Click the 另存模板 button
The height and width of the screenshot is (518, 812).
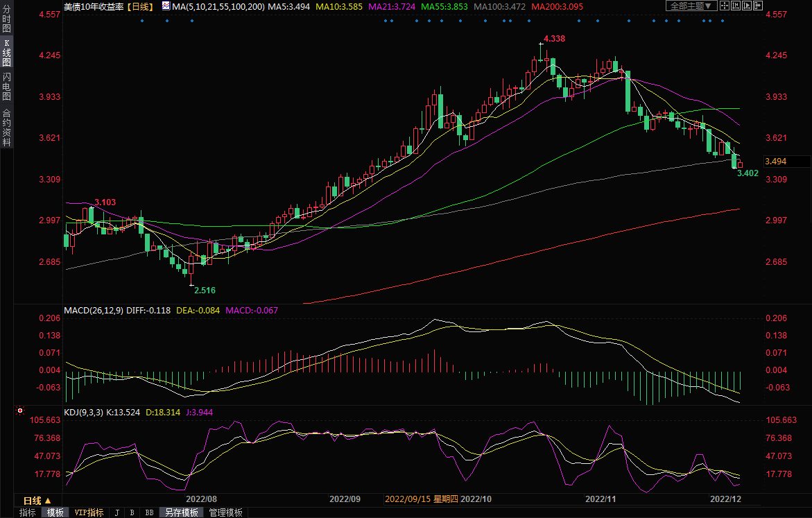pyautogui.click(x=182, y=513)
